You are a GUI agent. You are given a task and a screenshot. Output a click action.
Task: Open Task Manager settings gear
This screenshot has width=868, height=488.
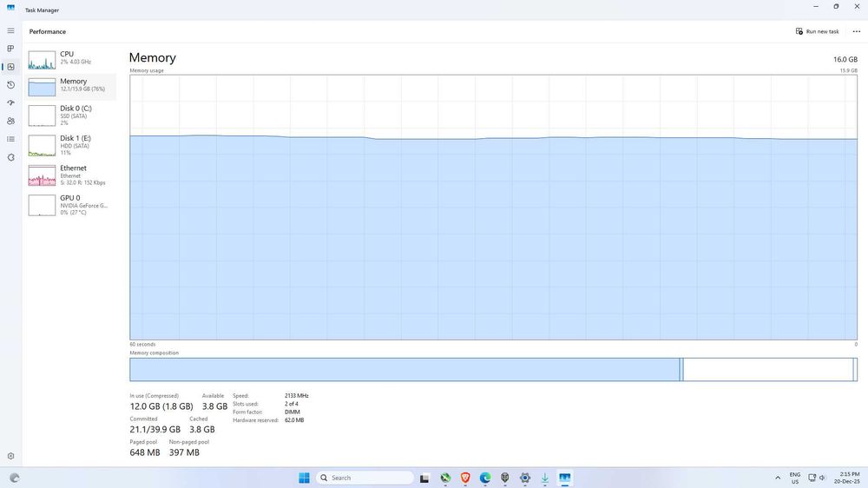pos(10,456)
